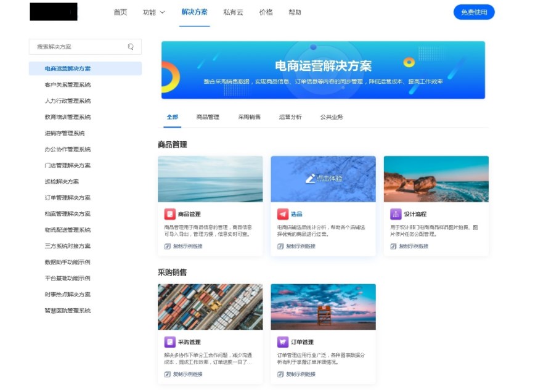Open 智慧医院管理系统 from the sidebar list
538x392 pixels.
tap(68, 311)
